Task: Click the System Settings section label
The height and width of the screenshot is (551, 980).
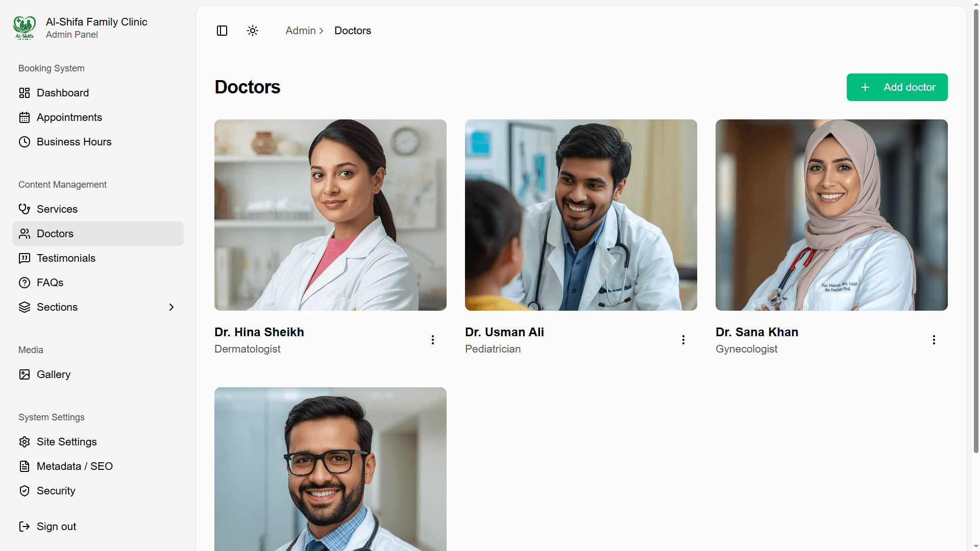Action: (x=52, y=417)
